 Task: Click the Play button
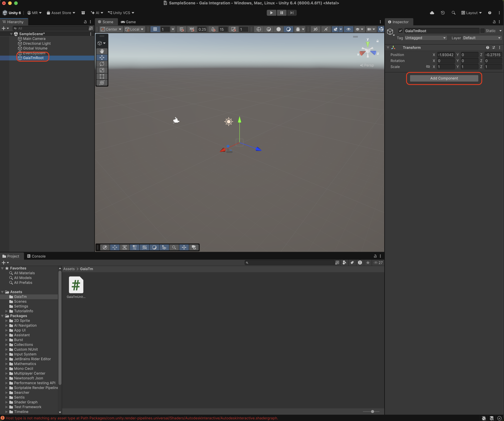coord(272,13)
